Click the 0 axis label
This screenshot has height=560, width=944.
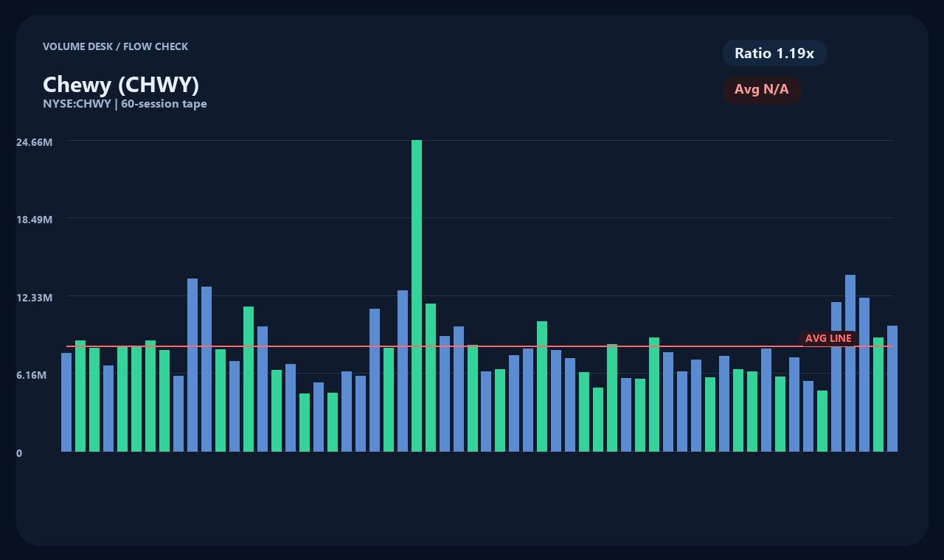(x=19, y=453)
